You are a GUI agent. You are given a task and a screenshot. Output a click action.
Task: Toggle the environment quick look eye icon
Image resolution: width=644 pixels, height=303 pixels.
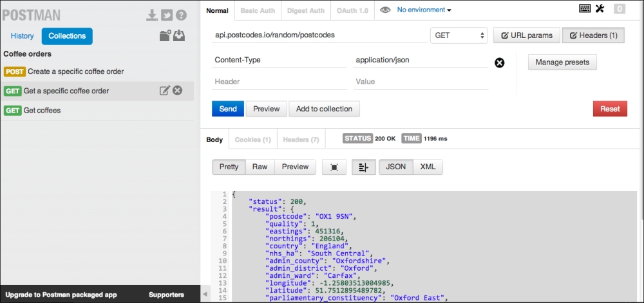385,10
